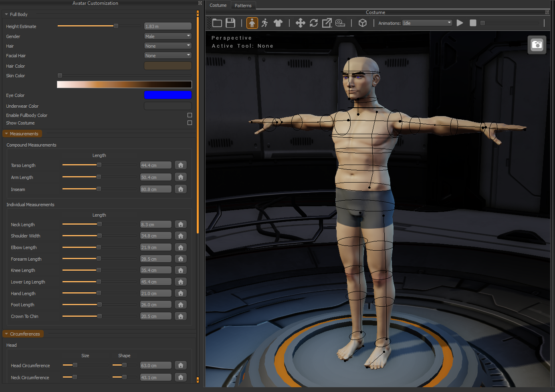Click the Neck Circumference 43.1 cm field
The height and width of the screenshot is (392, 555).
tap(155, 377)
